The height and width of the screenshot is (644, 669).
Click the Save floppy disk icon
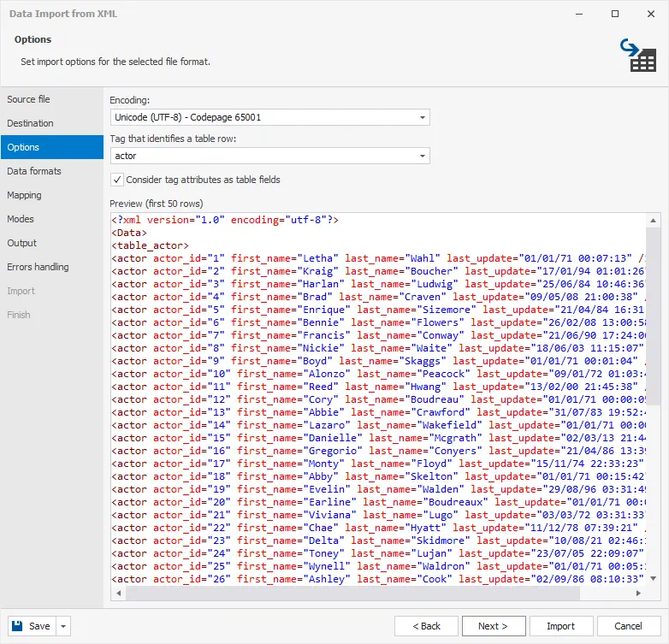pyautogui.click(x=19, y=626)
